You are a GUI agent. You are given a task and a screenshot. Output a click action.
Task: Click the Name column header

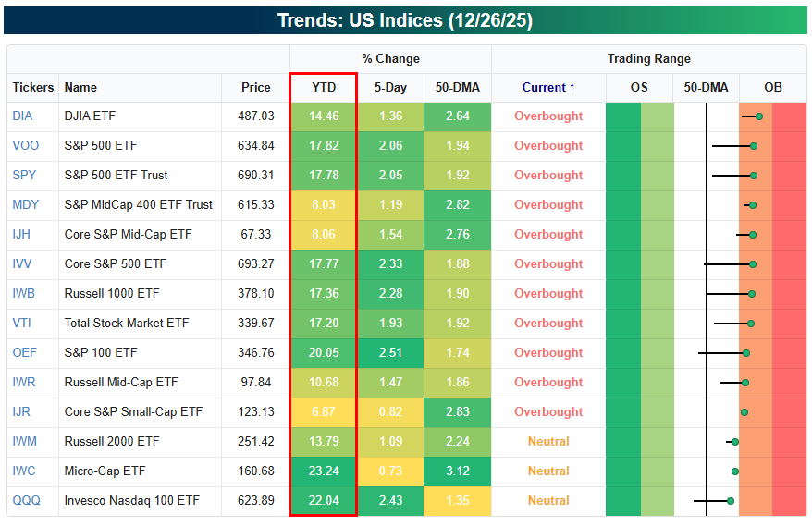click(80, 88)
